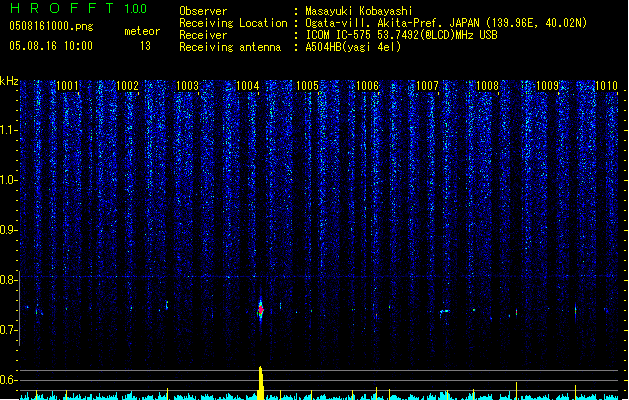Viewport: 629px width, 400px height.
Task: Click the meteor label
Action: tap(142, 31)
